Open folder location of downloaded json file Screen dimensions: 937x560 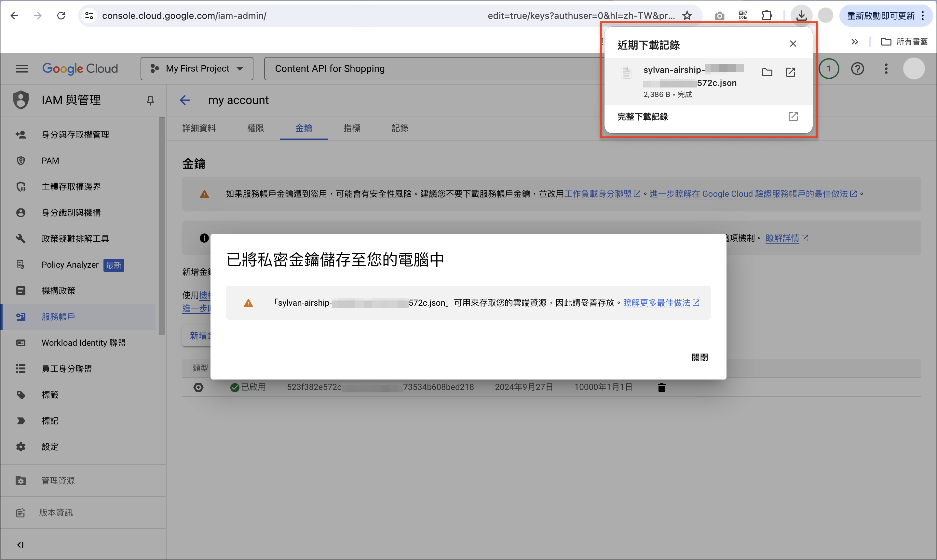point(767,72)
